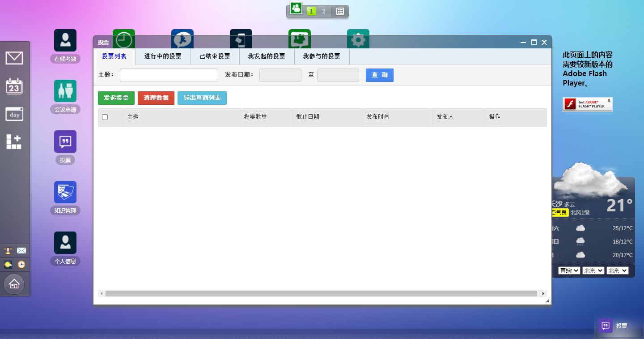
Task: Open the green clock app icon above window
Action: click(124, 39)
